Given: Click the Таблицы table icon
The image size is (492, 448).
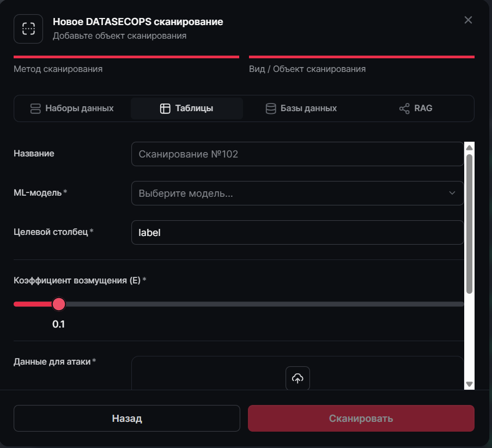Looking at the screenshot, I should pos(165,108).
